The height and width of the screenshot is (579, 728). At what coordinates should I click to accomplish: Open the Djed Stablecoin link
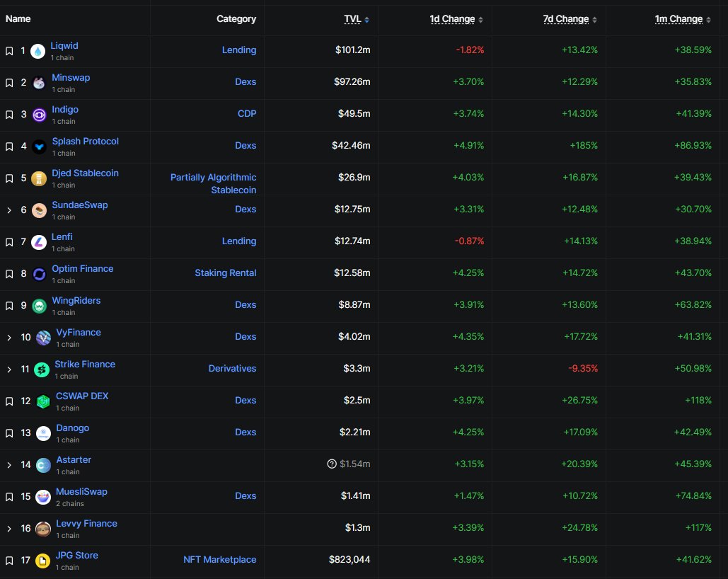coord(85,173)
